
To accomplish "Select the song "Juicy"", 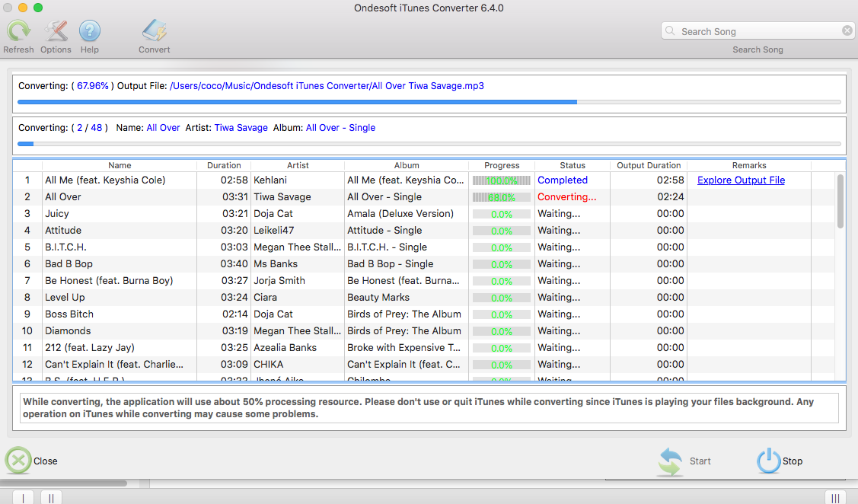I will click(57, 213).
